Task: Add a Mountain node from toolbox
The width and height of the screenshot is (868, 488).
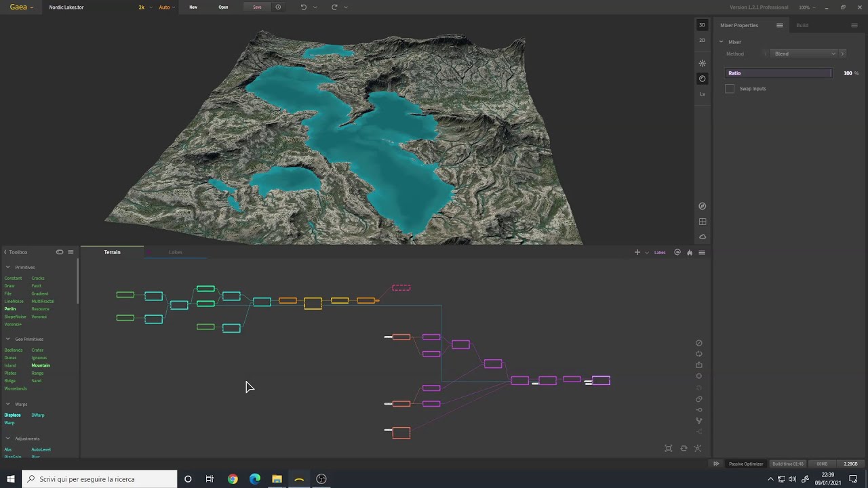Action: tap(41, 365)
